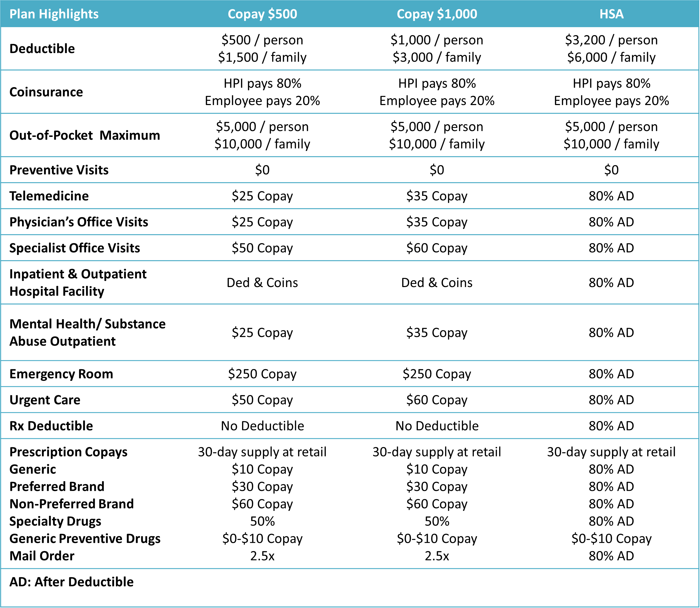Select 'No Deductible' under the Copay $500 column
Image resolution: width=700 pixels, height=608 pixels.
[262, 426]
